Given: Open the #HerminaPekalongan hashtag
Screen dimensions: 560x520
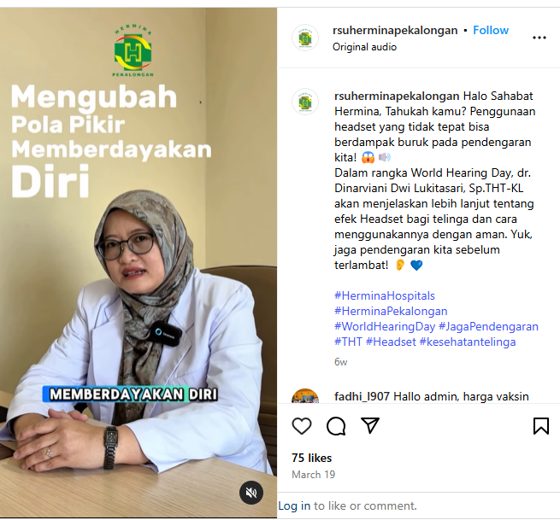Looking at the screenshot, I should [391, 311].
